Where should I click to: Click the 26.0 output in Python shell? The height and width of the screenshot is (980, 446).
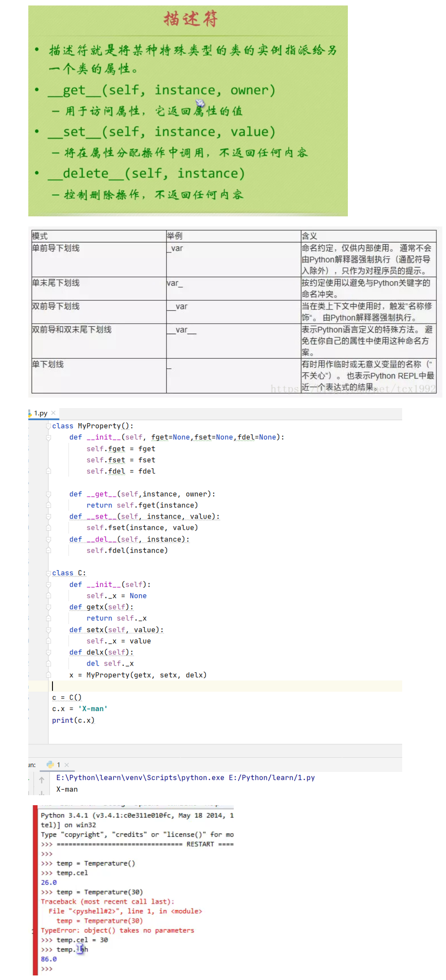49,882
